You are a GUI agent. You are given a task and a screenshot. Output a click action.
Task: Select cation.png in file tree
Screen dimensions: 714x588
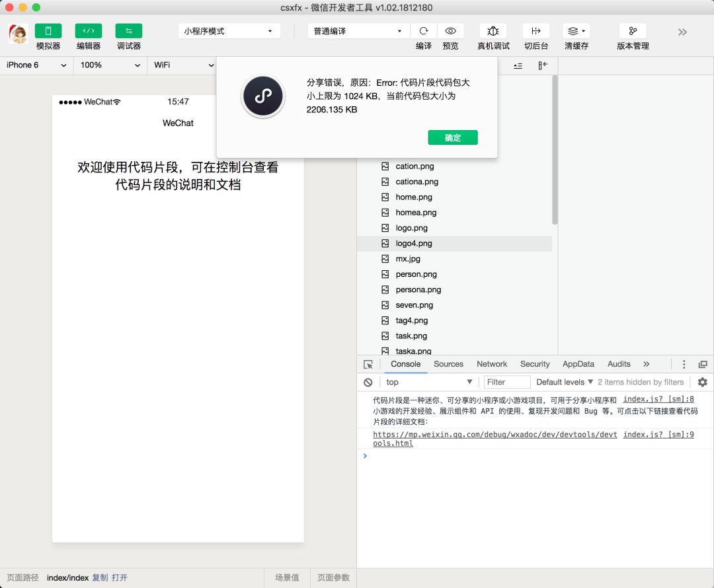pyautogui.click(x=415, y=166)
